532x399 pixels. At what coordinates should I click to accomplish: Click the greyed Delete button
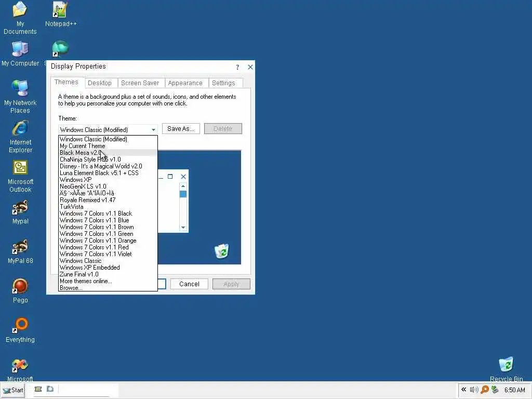point(223,129)
